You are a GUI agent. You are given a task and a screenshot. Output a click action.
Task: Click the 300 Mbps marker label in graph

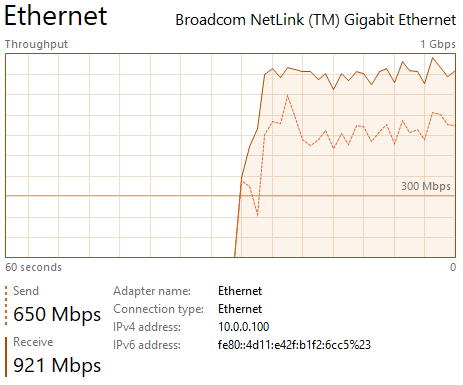tap(426, 186)
